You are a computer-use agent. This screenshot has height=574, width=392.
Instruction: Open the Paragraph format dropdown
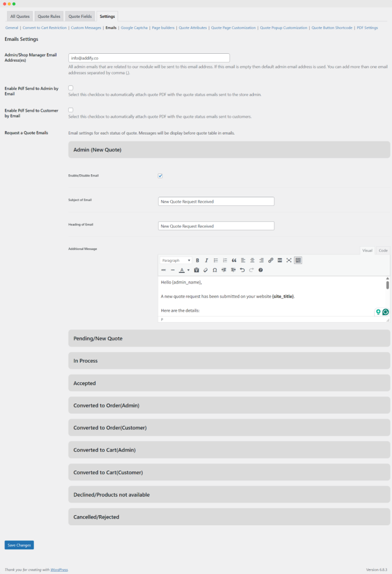point(176,260)
